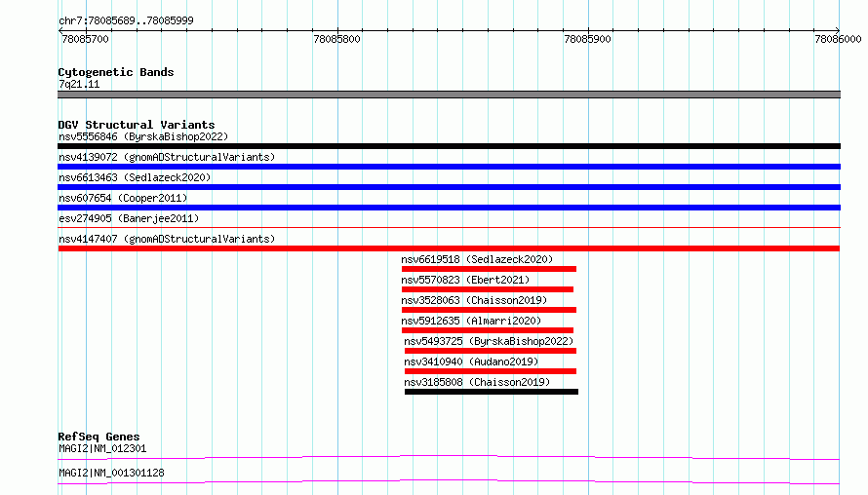Click the red nsv6619518 variant bar
Screen dimensions: 868x495
coord(489,269)
